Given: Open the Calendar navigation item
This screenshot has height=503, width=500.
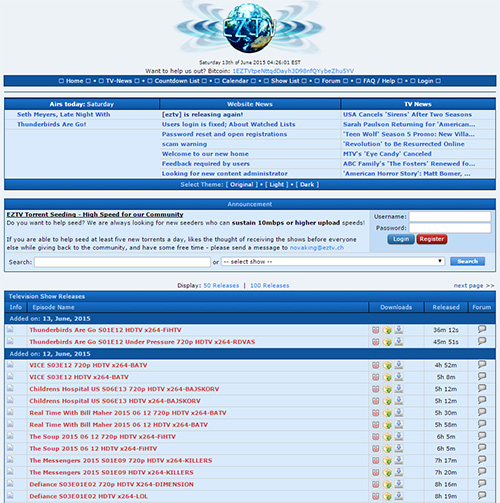Looking at the screenshot, I should [235, 81].
